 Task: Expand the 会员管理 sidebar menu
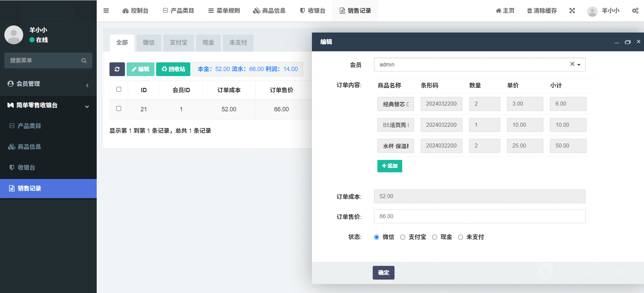tap(48, 84)
